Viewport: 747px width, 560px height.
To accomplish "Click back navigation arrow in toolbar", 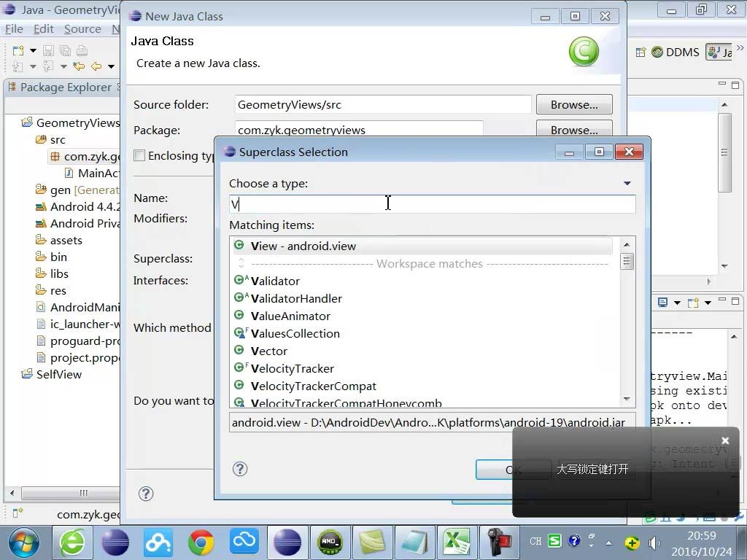I will [x=96, y=66].
